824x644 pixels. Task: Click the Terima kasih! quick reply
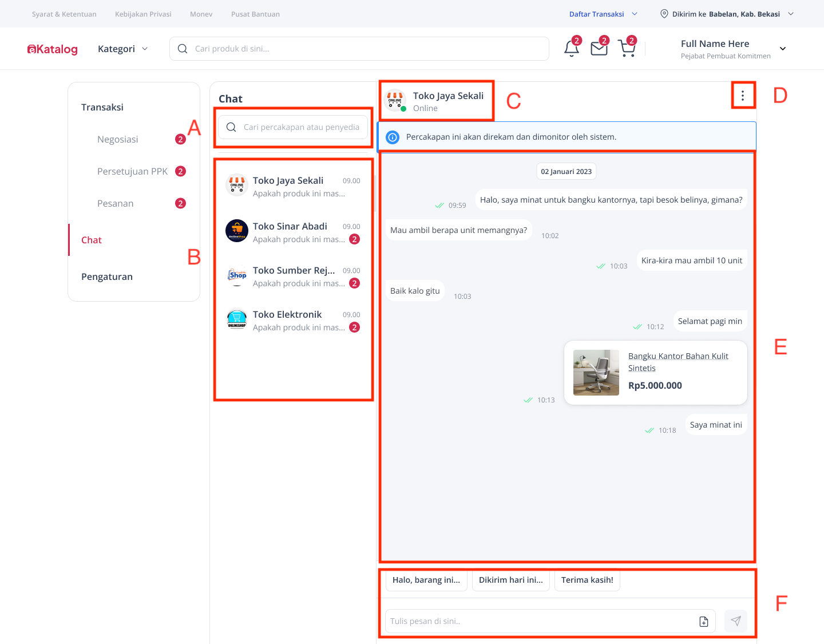click(587, 580)
